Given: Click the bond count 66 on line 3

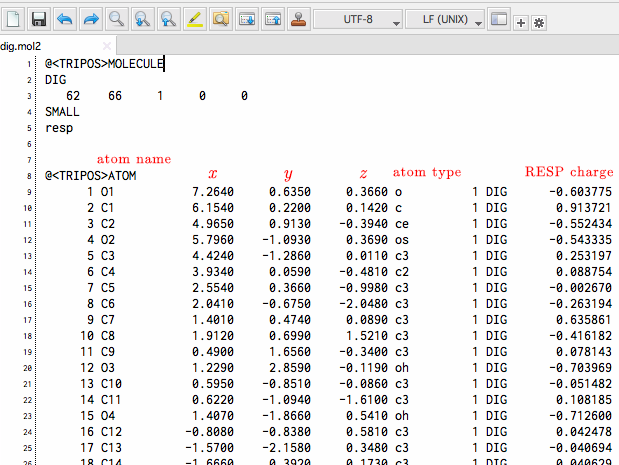Looking at the screenshot, I should point(115,96).
